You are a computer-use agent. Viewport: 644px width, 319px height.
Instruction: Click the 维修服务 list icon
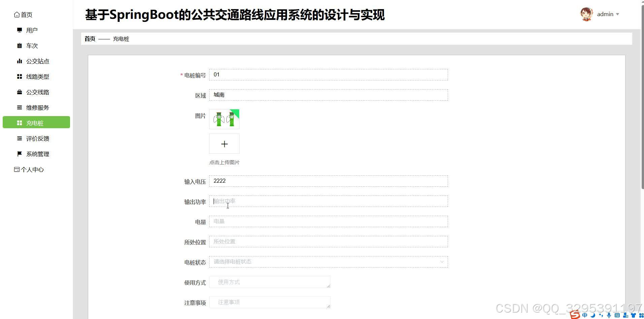click(19, 107)
